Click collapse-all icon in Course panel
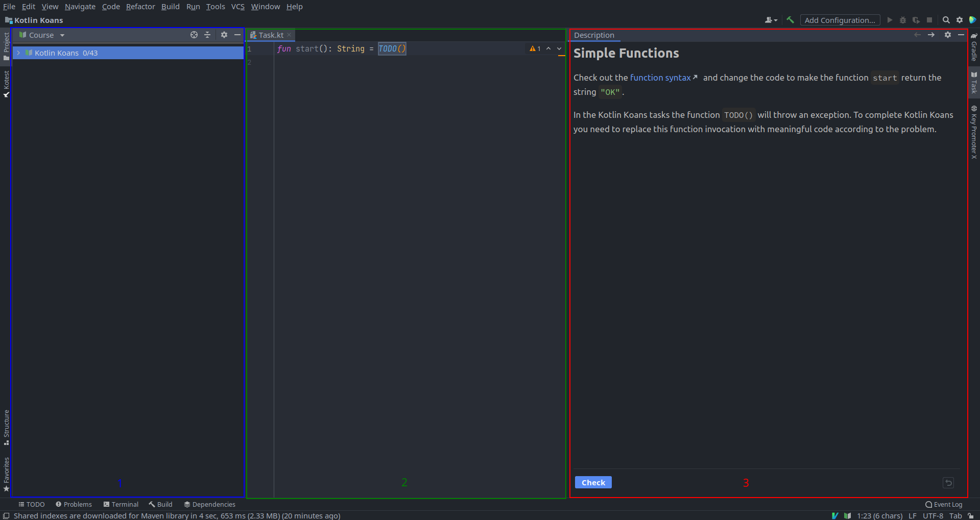 click(x=207, y=35)
